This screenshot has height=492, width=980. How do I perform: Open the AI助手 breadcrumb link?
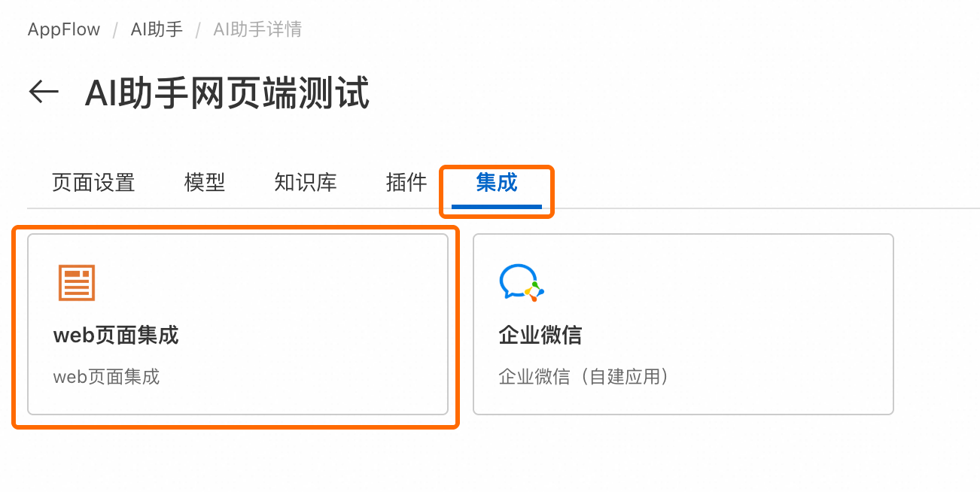pyautogui.click(x=157, y=30)
